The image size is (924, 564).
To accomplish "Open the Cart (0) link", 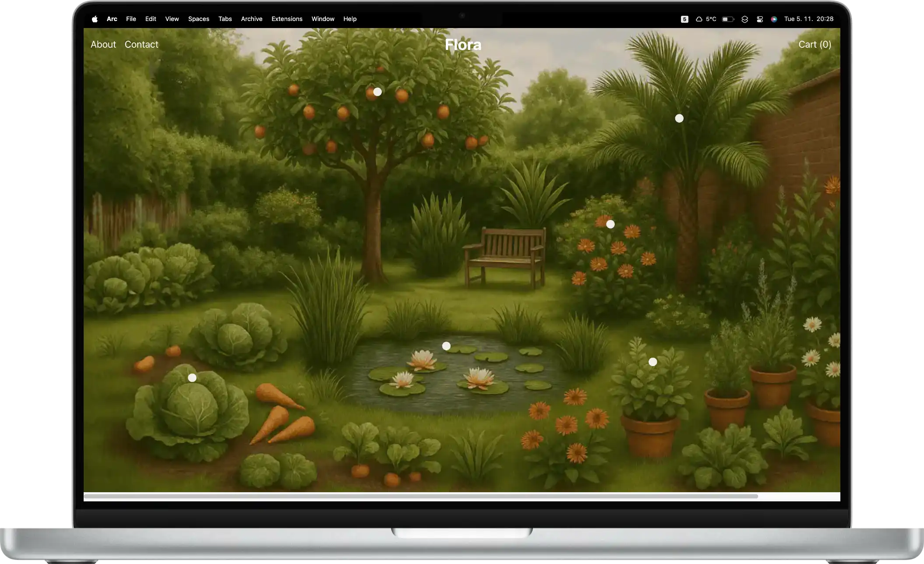I will pos(815,45).
